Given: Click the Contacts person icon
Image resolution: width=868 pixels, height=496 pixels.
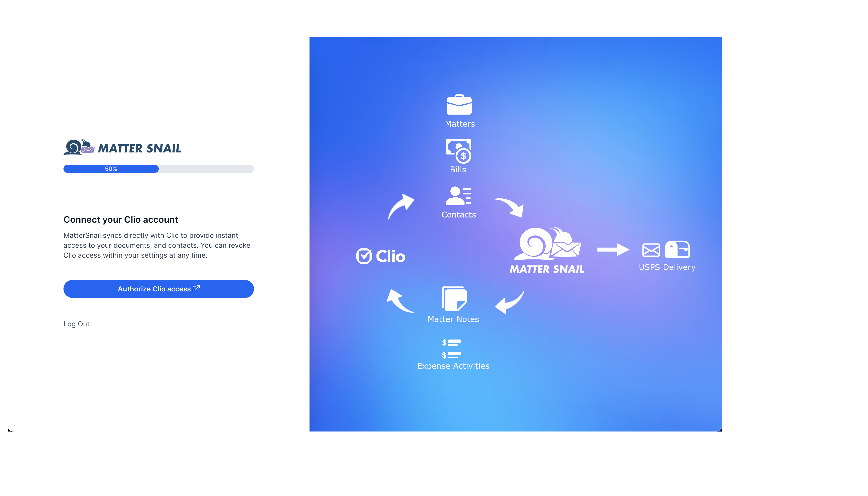Looking at the screenshot, I should pos(458,196).
